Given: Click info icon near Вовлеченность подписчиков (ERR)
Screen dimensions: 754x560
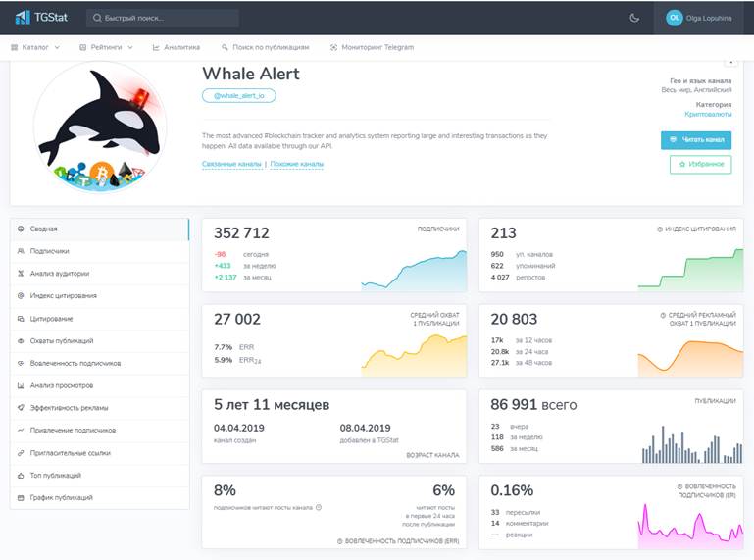Looking at the screenshot, I should [x=340, y=541].
